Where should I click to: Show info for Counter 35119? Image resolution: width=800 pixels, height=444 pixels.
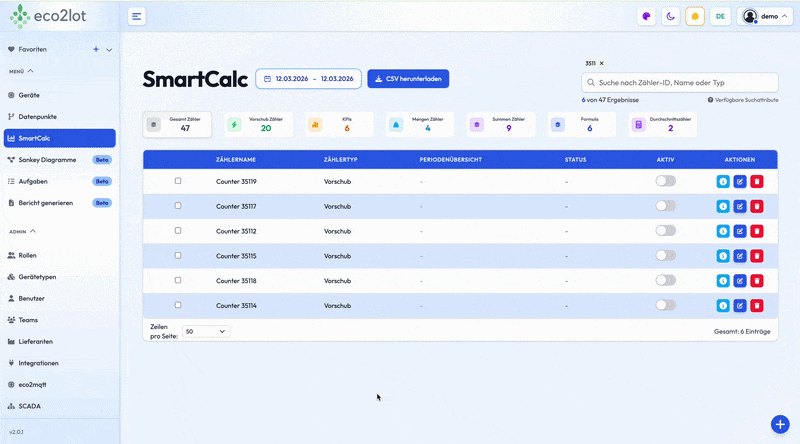(x=723, y=181)
